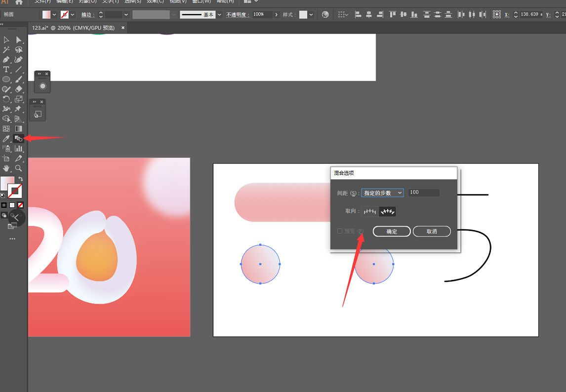Click the blend steps field showing 100
The width and height of the screenshot is (566, 392).
click(x=424, y=193)
